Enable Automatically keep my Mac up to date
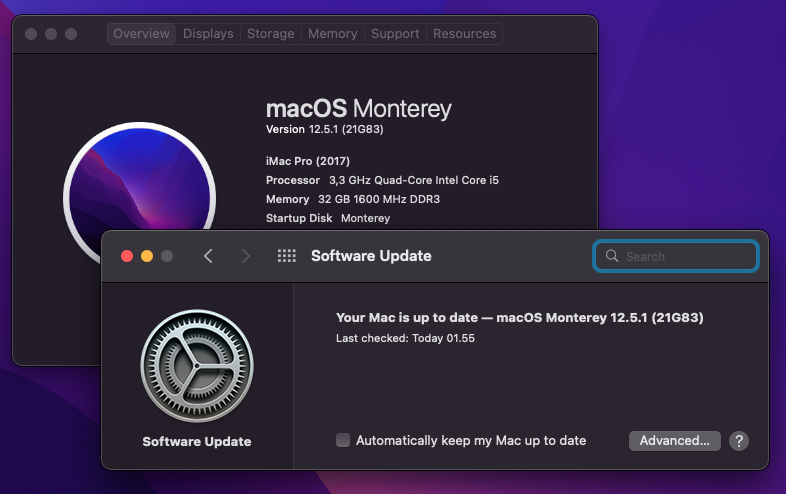The height and width of the screenshot is (494, 786). [343, 440]
